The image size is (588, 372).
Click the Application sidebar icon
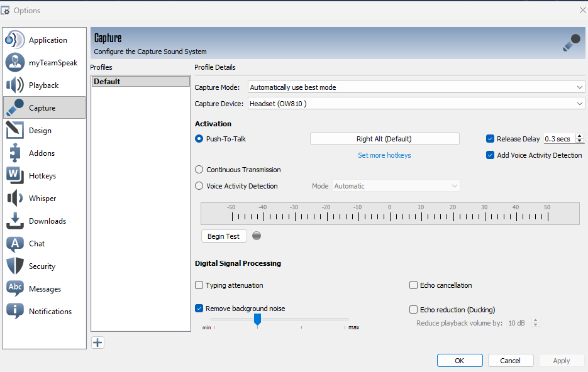point(15,40)
